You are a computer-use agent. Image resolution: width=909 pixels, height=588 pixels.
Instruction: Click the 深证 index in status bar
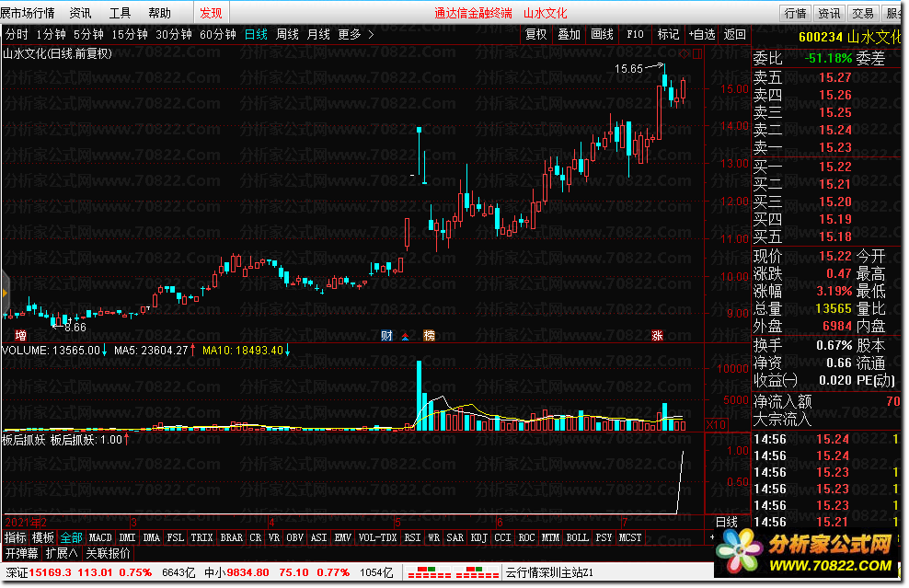pos(17,572)
